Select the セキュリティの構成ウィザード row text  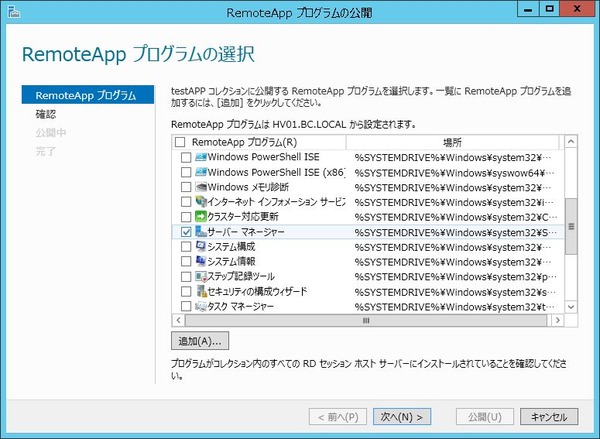(x=257, y=292)
